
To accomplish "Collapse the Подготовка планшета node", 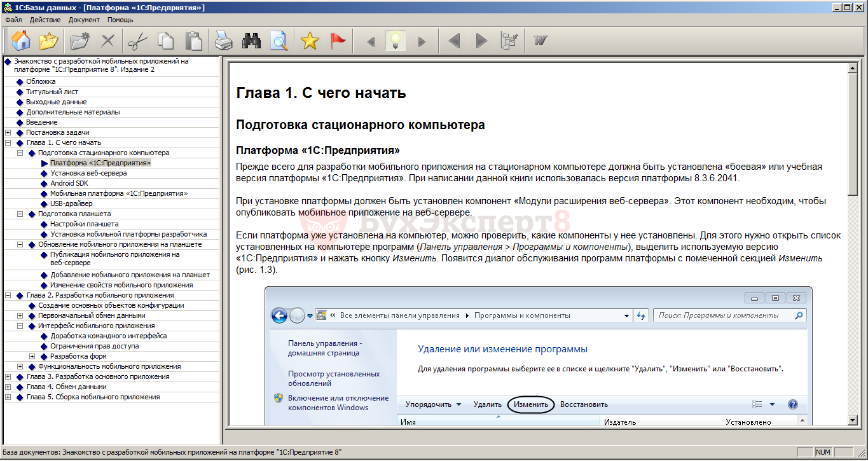I will tap(20, 214).
